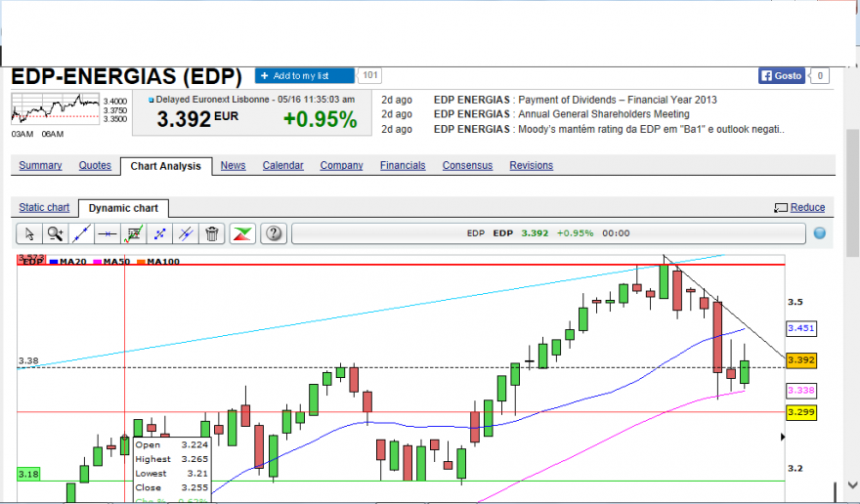Viewport: 860px width, 504px height.
Task: Click the Highest 3.265 tooltip row
Action: pos(172,459)
